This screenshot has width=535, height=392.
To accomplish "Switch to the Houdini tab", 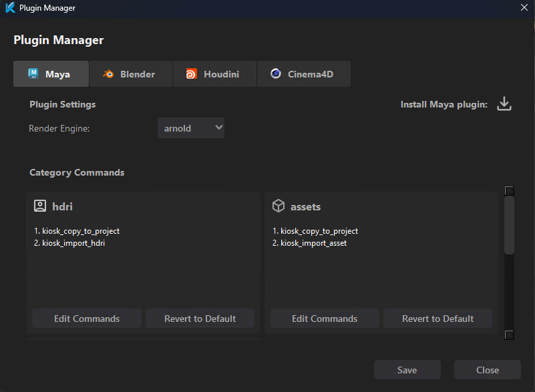I will [x=214, y=73].
